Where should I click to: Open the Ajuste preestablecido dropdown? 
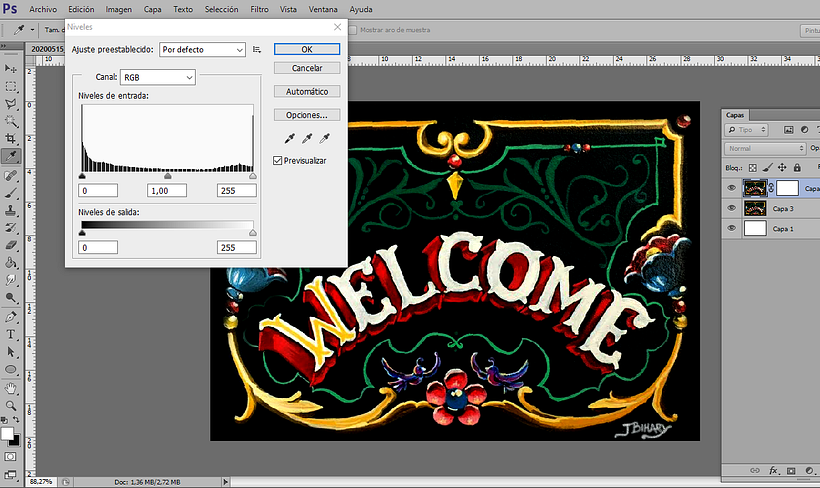click(203, 49)
